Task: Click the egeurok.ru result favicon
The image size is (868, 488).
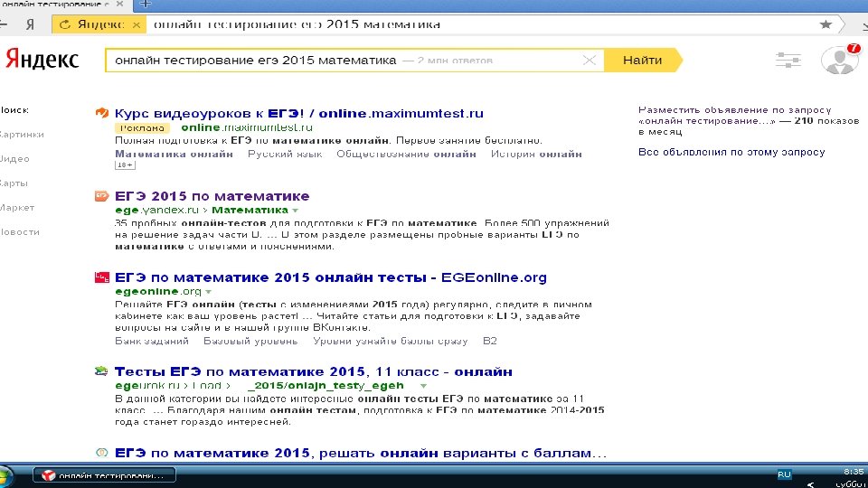Action: coord(101,371)
